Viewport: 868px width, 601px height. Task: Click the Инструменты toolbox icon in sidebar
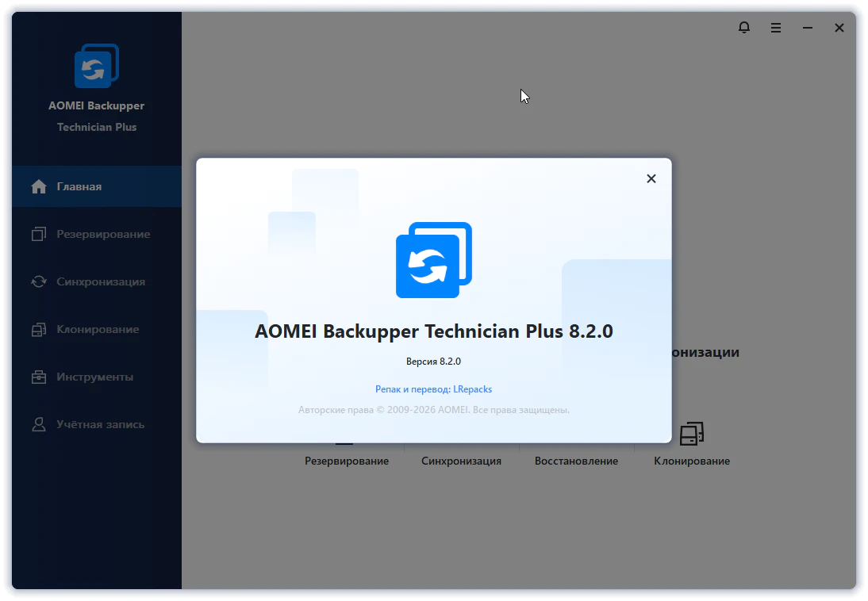[x=38, y=377]
